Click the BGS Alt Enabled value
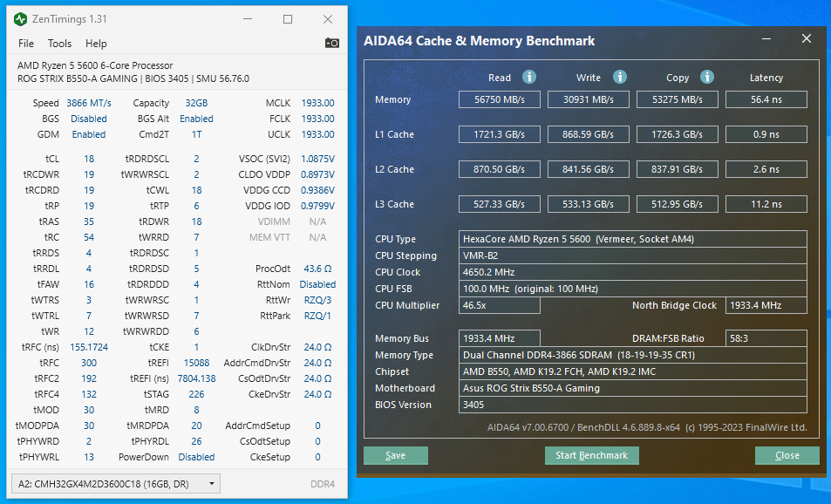 point(196,119)
